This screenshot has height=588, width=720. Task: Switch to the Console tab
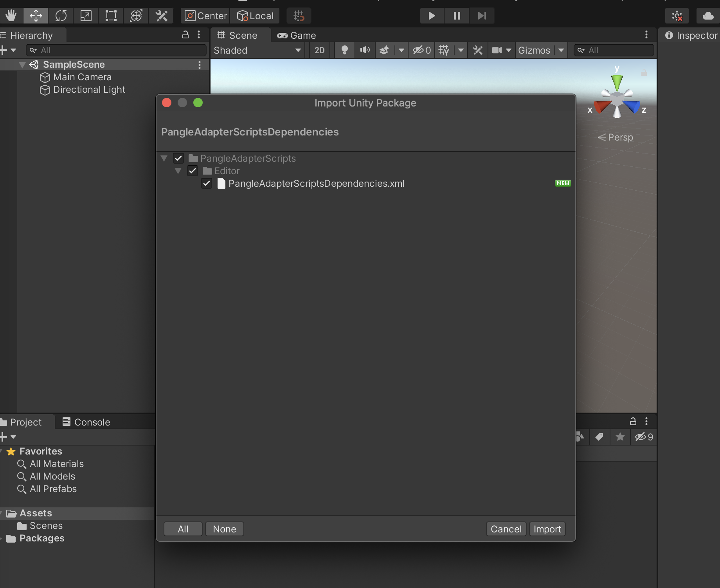[x=86, y=422]
